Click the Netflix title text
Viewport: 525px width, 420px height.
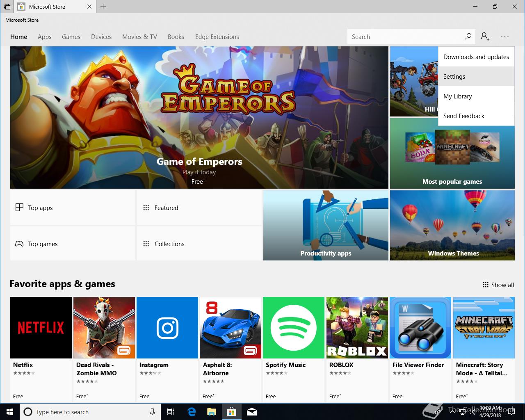(x=23, y=365)
